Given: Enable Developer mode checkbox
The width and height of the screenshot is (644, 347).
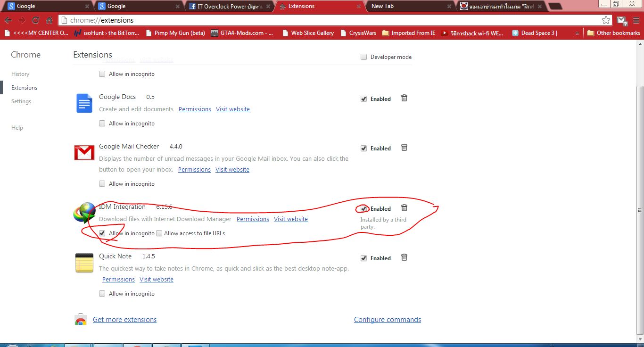Looking at the screenshot, I should coord(363,57).
